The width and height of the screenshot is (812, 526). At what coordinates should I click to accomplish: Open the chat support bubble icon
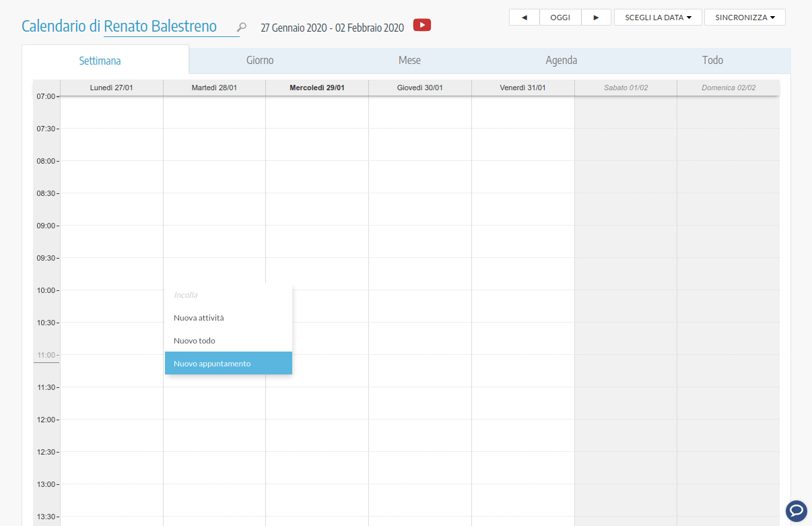[797, 511]
